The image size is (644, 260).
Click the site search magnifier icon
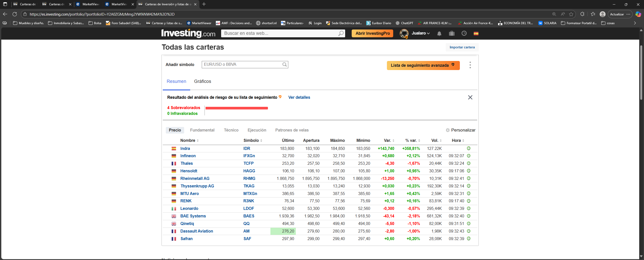[x=341, y=33]
